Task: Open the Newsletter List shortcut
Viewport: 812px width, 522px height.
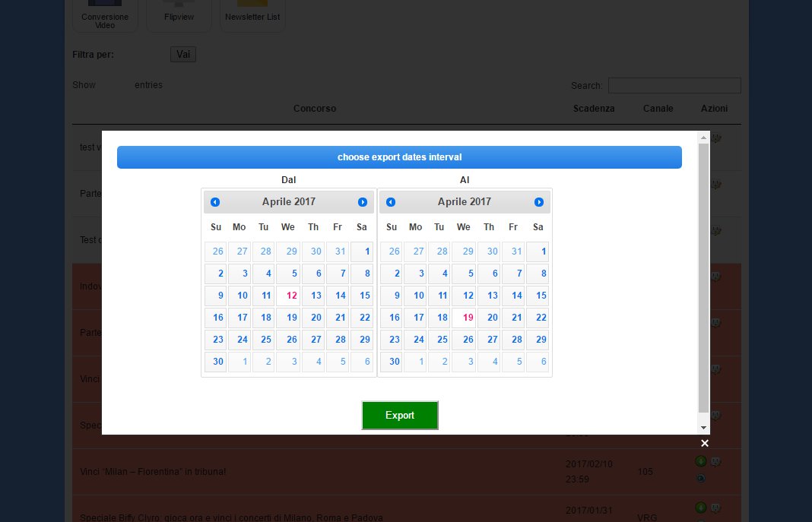Action: (x=252, y=17)
